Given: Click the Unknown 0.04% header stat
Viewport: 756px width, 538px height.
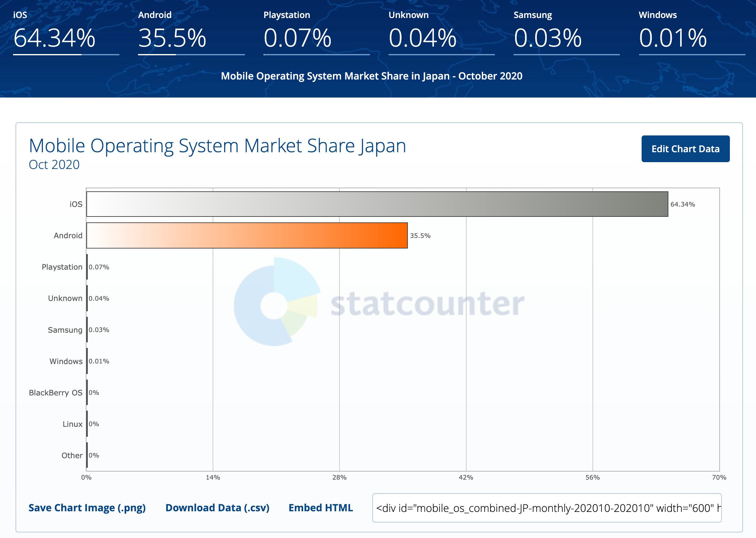Looking at the screenshot, I should tap(441, 33).
